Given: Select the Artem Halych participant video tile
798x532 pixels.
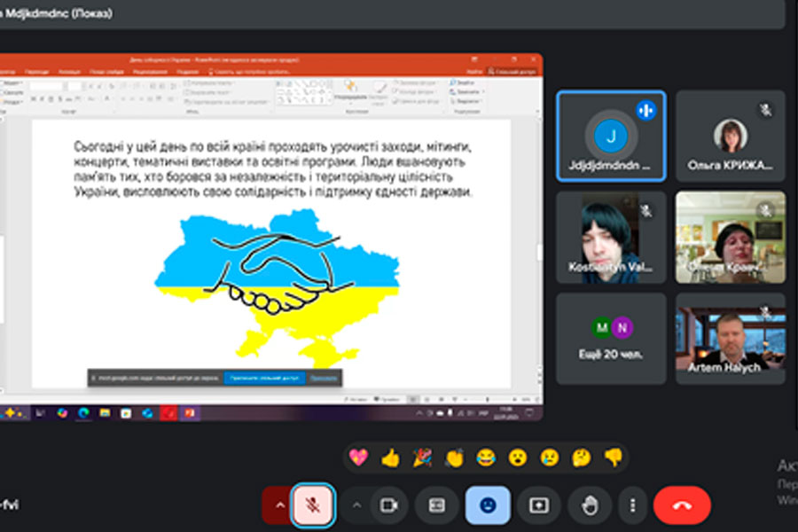Looking at the screenshot, I should click(x=731, y=339).
